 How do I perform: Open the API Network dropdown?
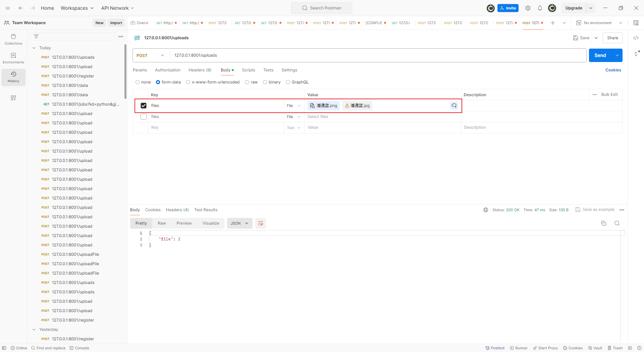(x=117, y=8)
